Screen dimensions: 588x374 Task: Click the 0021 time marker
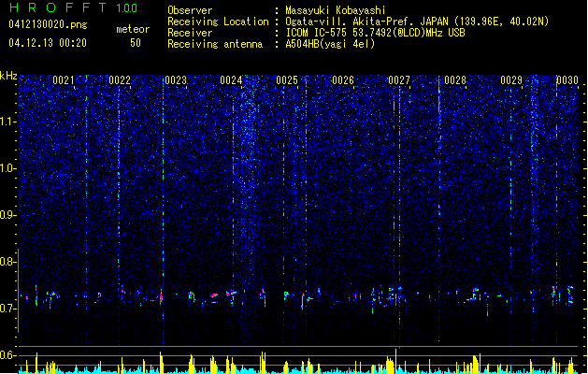click(x=63, y=80)
